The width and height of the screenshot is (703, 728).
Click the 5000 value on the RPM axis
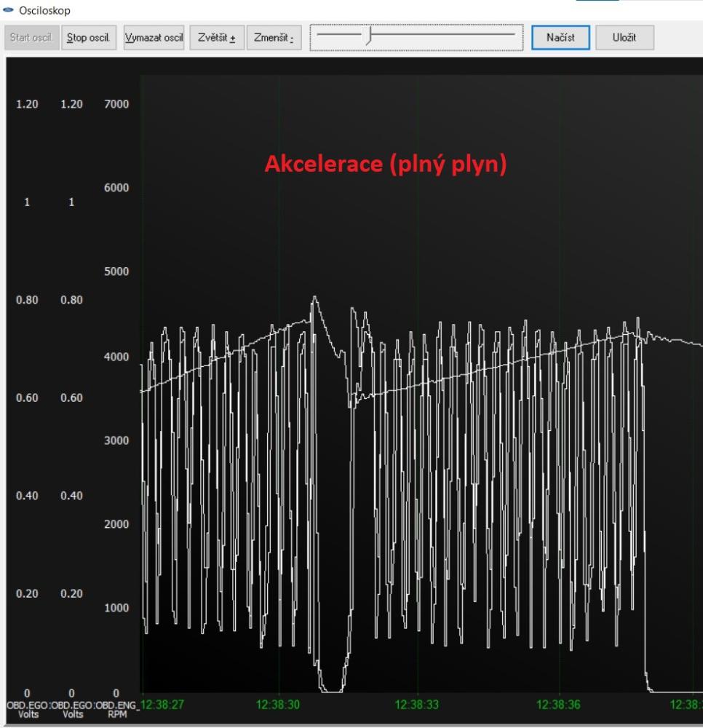(116, 272)
